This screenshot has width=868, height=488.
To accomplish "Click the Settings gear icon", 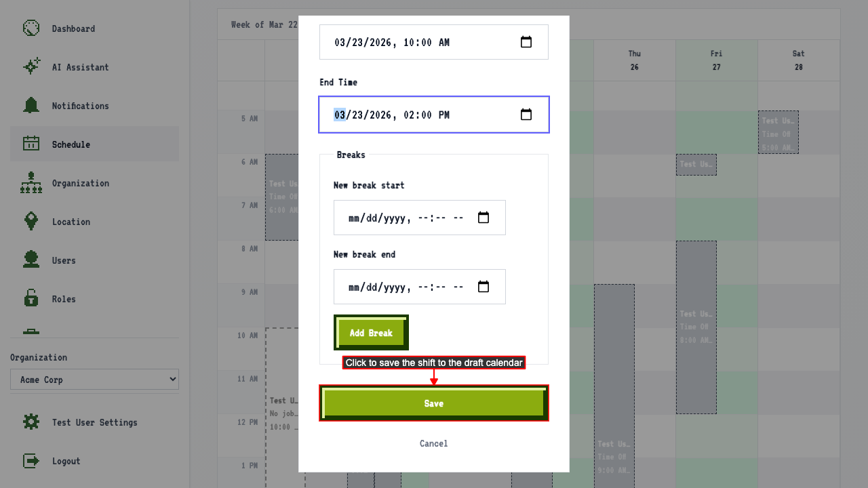I will pyautogui.click(x=31, y=422).
